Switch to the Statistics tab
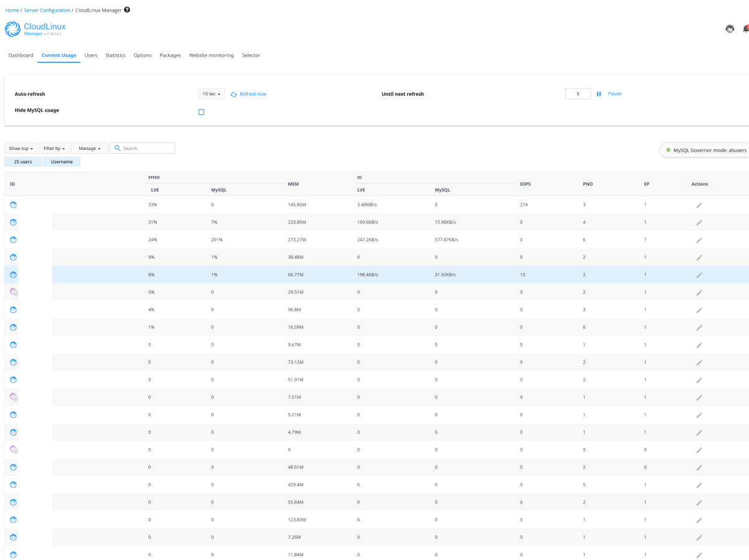Image resolution: width=749 pixels, height=560 pixels. [115, 55]
